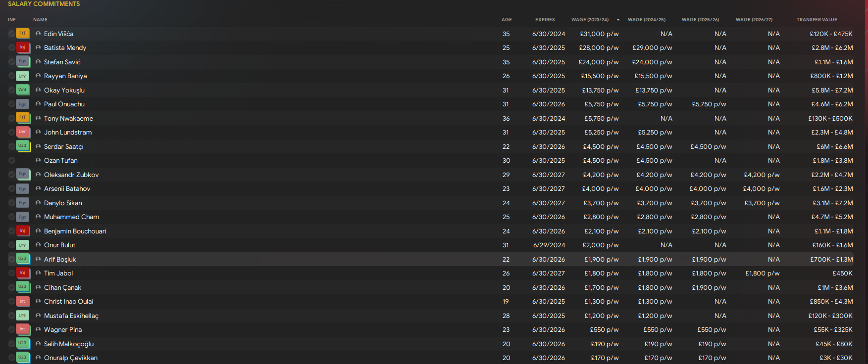Click the Inj injury badge beside Batista Mendy
Image resolution: width=868 pixels, height=364 pixels.
click(x=22, y=47)
